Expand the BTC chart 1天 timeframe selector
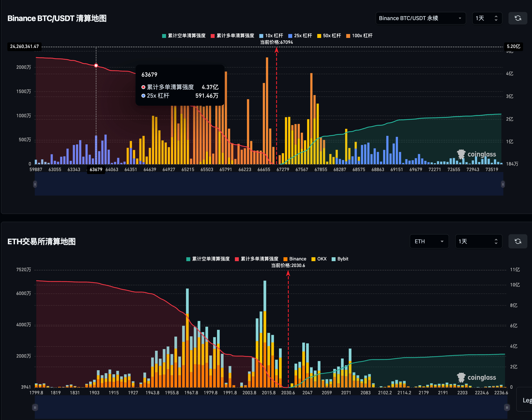 point(487,18)
